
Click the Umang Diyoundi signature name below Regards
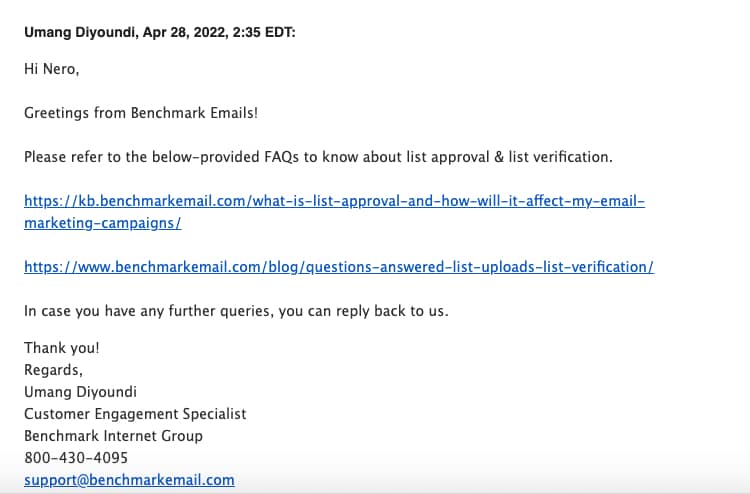(x=80, y=392)
